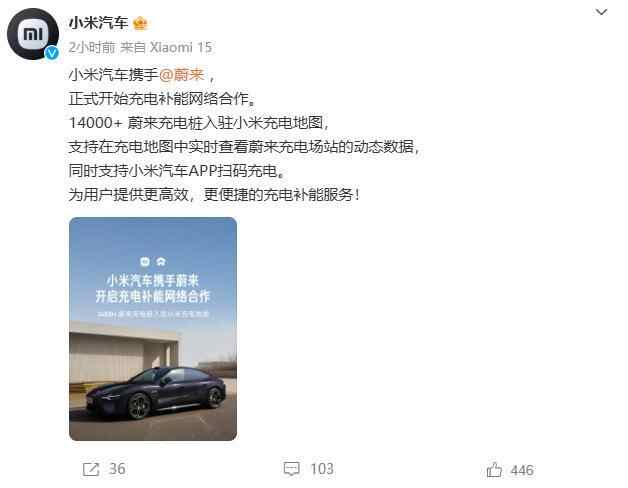This screenshot has width=628, height=488.
Task: Click the Xiaomi 15 source label
Action: click(181, 47)
